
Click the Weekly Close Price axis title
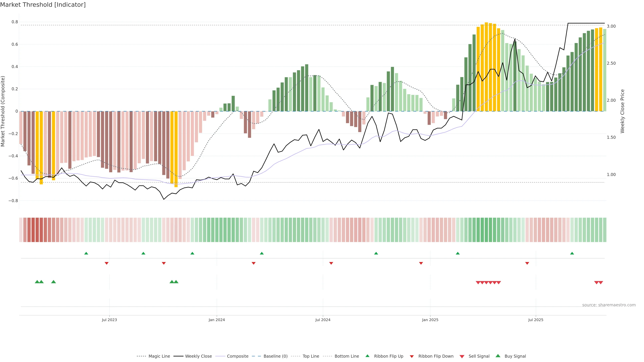click(x=622, y=111)
